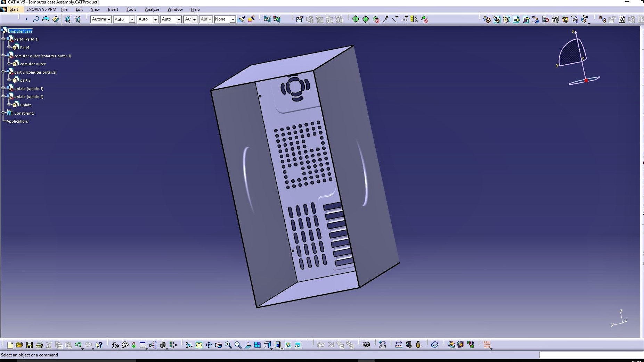Toggle Hide/Show icon in view toolbar

click(288, 345)
